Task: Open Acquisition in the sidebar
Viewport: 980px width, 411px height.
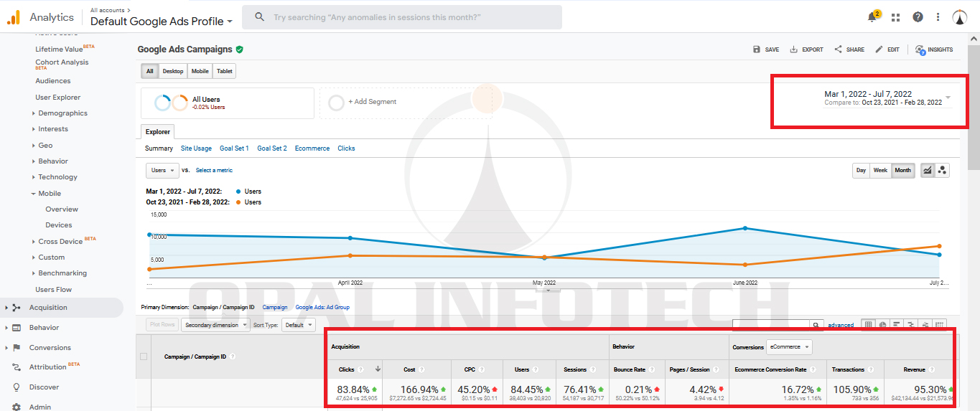Action: coord(62,308)
